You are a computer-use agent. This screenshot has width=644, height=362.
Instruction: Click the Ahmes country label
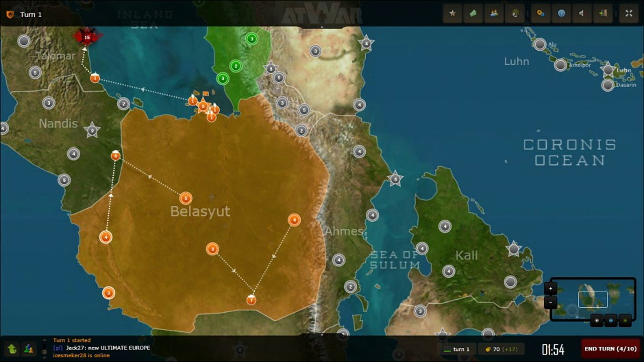pyautogui.click(x=344, y=232)
